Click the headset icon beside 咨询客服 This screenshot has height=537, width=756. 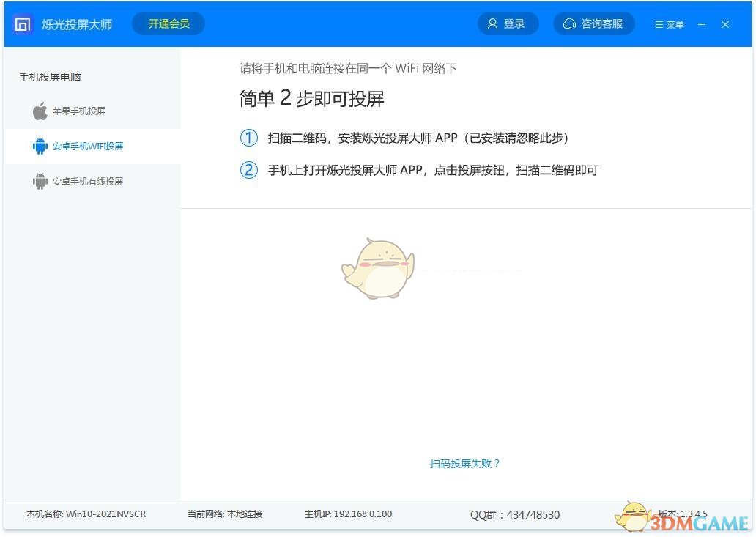(570, 23)
